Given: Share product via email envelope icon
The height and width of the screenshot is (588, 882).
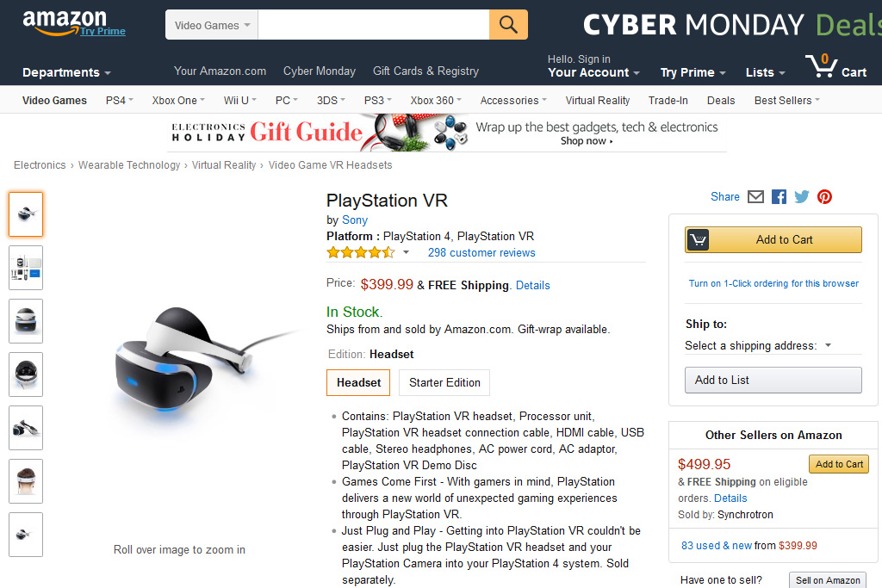Looking at the screenshot, I should pos(755,197).
